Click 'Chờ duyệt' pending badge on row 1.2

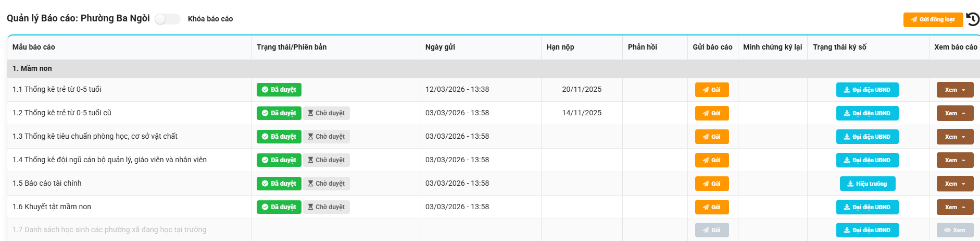tap(326, 113)
